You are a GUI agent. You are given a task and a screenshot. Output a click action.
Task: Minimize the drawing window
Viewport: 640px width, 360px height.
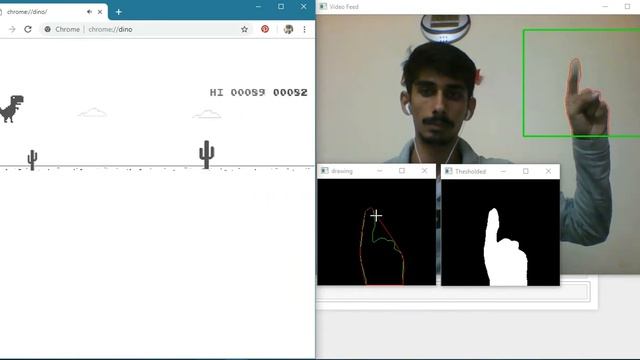[380, 171]
